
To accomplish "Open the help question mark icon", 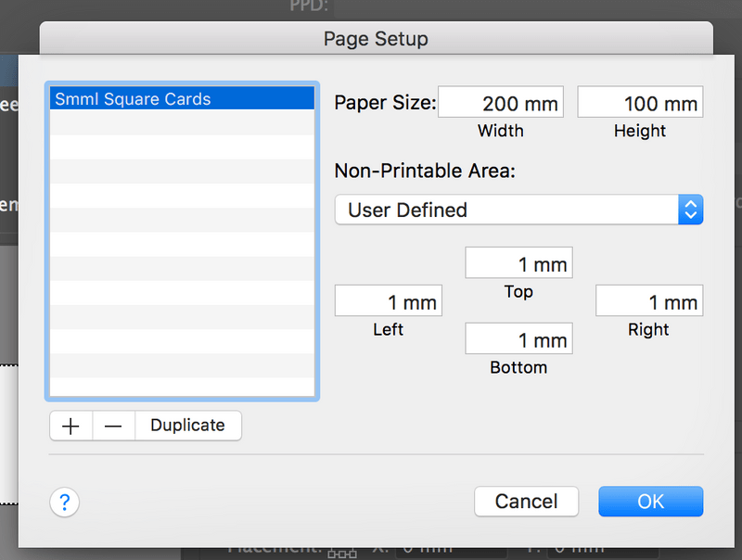I will pyautogui.click(x=64, y=502).
